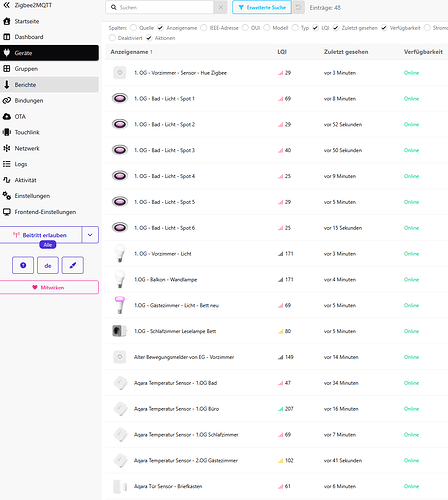Clear the search field with the X button
The image size is (448, 500).
click(220, 7)
